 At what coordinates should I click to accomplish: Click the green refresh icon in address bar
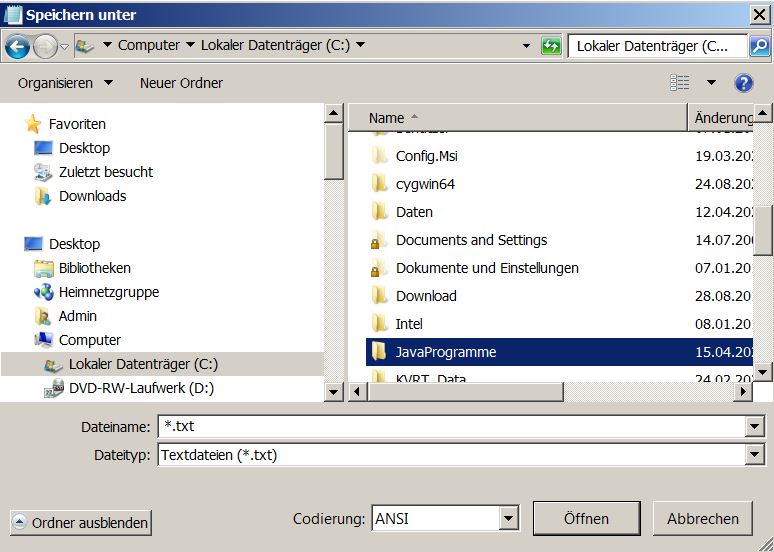pyautogui.click(x=551, y=46)
